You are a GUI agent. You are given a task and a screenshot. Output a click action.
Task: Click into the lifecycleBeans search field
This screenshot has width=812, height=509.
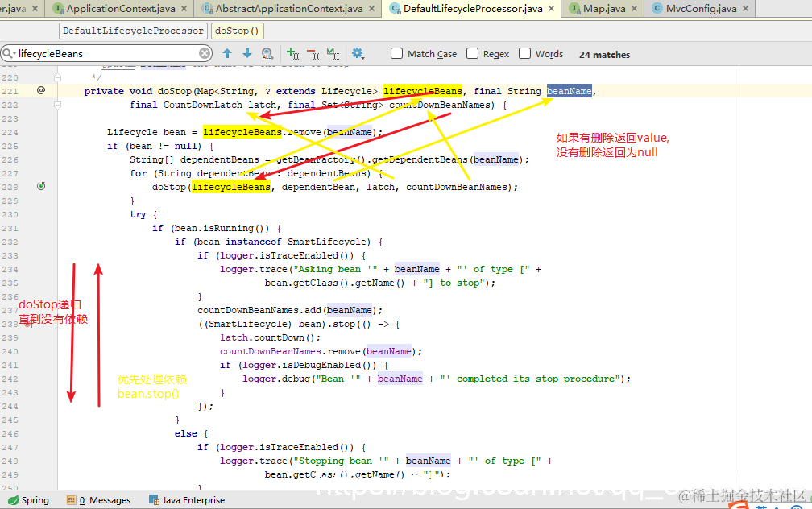[x=106, y=53]
